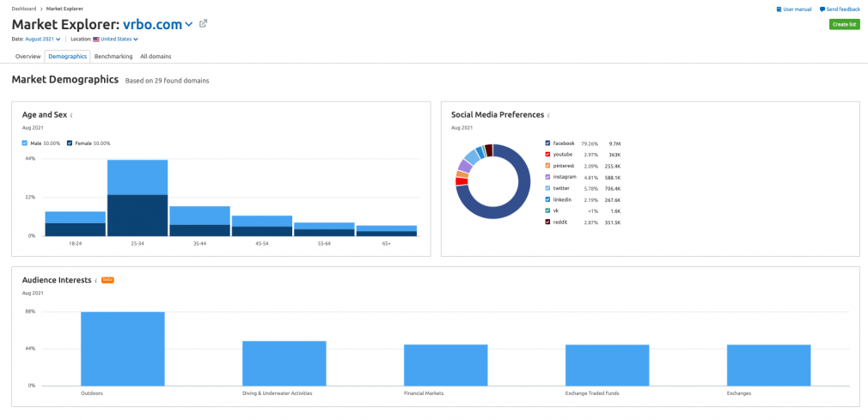Click info icon beside Audience Interests
Image resolution: width=868 pixels, height=420 pixels.
click(x=96, y=281)
